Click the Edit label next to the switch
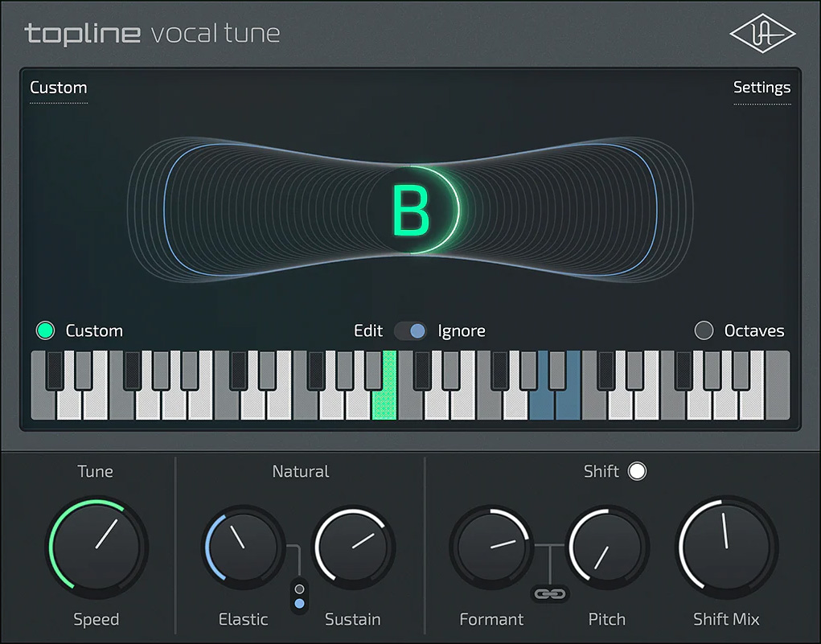 [x=368, y=330]
